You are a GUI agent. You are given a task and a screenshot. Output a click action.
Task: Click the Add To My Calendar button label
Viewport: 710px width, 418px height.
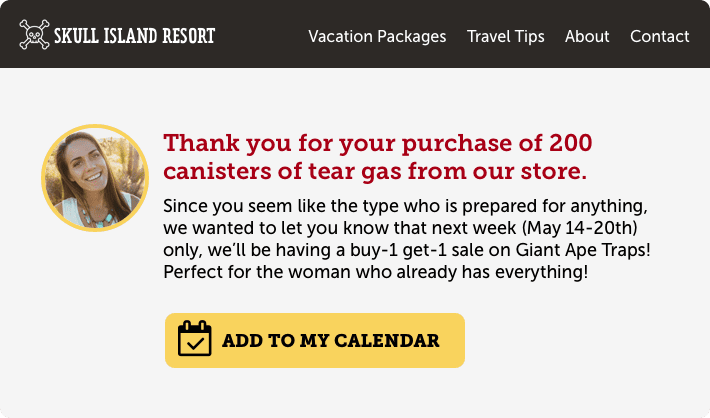(331, 341)
